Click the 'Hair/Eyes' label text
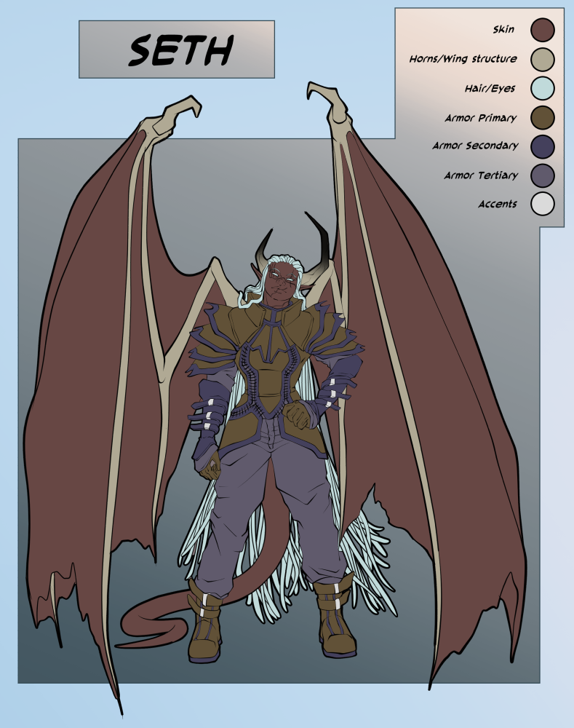The width and height of the screenshot is (574, 728). click(490, 88)
